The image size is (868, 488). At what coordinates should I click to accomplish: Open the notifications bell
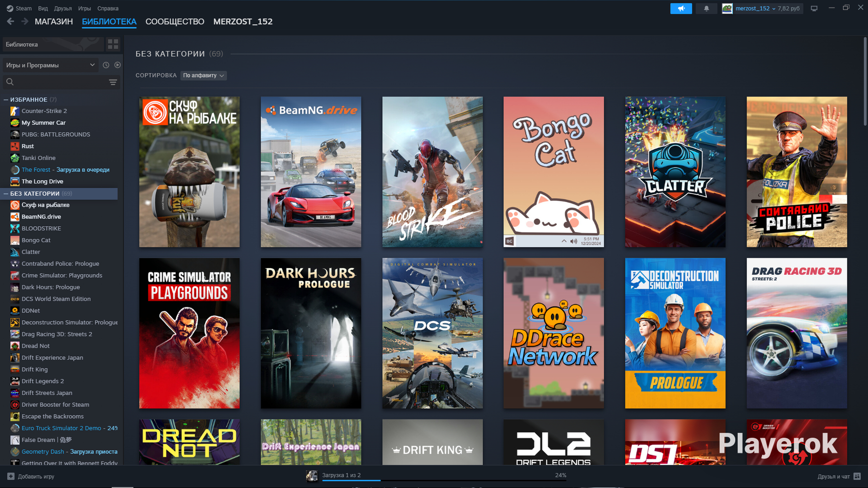click(706, 8)
